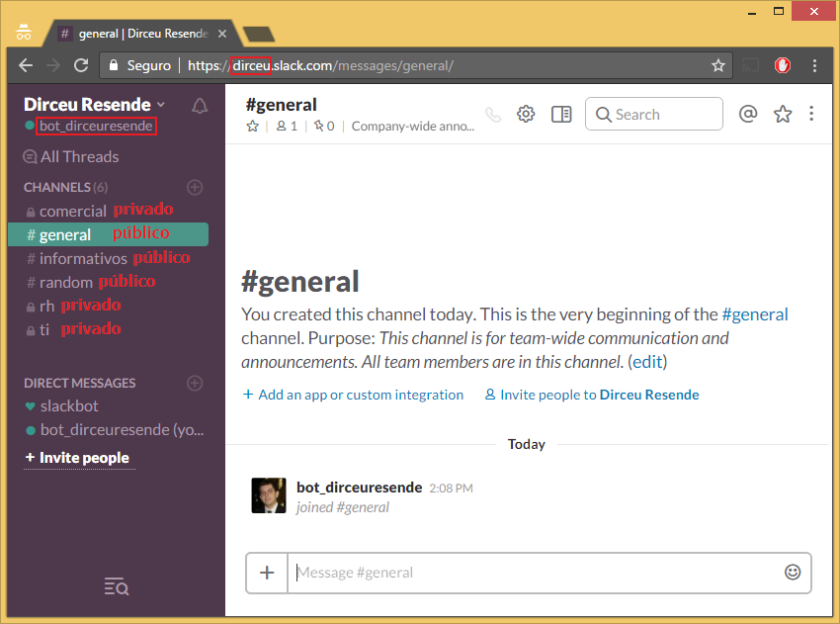Image resolution: width=840 pixels, height=624 pixels.
Task: Open Chrome menu three dots
Action: (814, 65)
